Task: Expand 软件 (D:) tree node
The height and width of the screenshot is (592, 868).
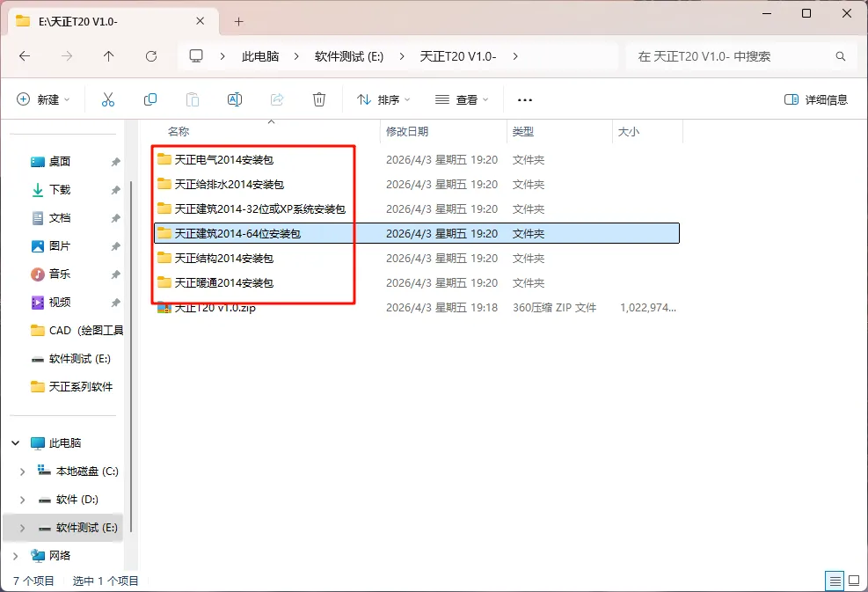Action: tap(22, 500)
